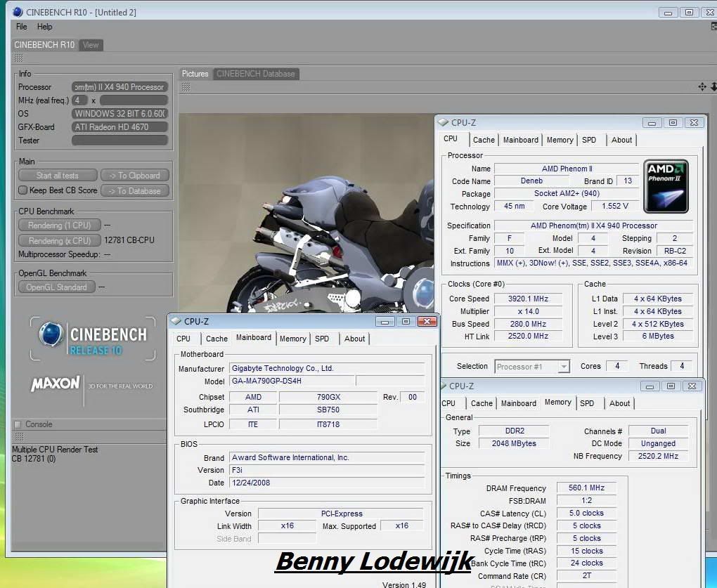The height and width of the screenshot is (588, 717).
Task: Click the To Database button
Action: 135,190
